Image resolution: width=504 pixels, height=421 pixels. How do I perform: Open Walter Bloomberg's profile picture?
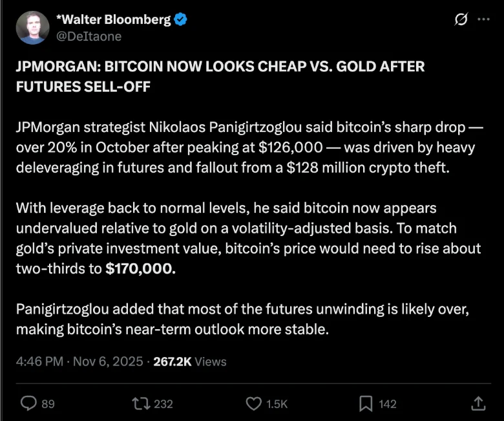tap(32, 28)
